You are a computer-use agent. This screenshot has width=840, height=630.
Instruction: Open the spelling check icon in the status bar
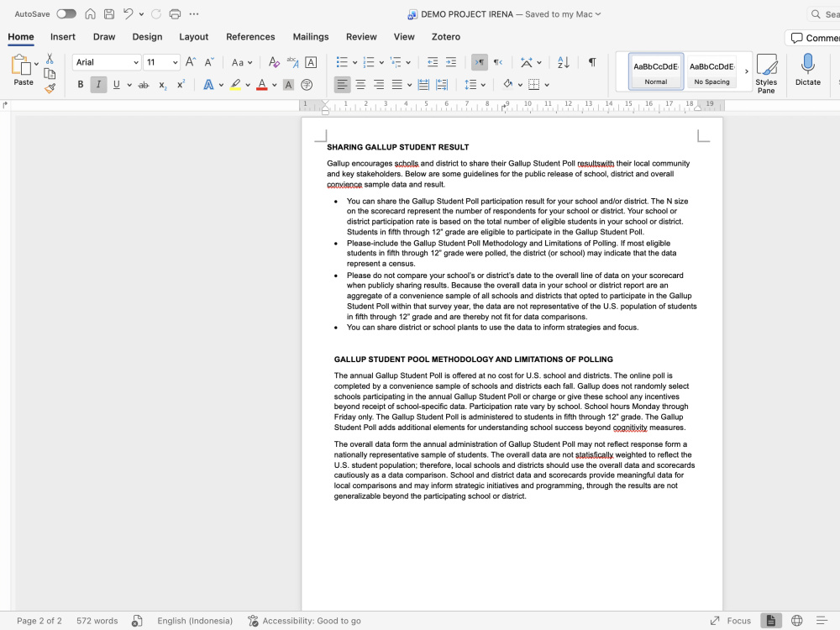point(137,621)
